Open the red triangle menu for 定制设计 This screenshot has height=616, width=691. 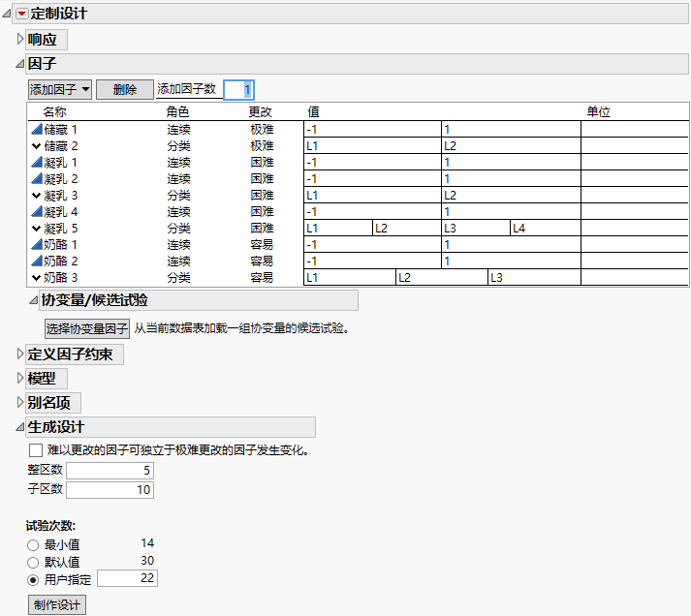point(21,14)
